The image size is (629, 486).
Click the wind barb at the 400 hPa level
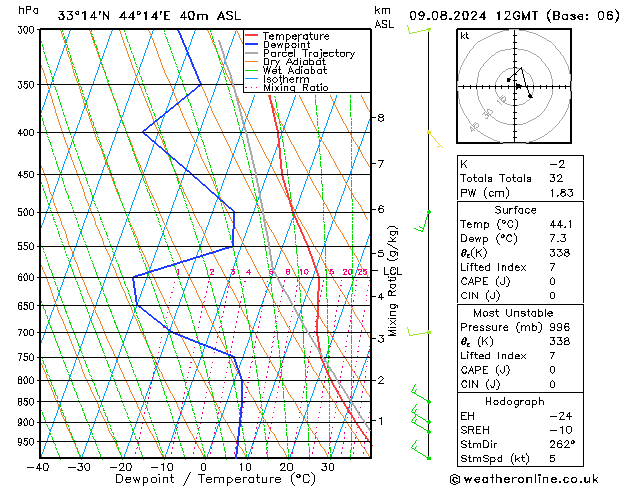click(x=435, y=140)
